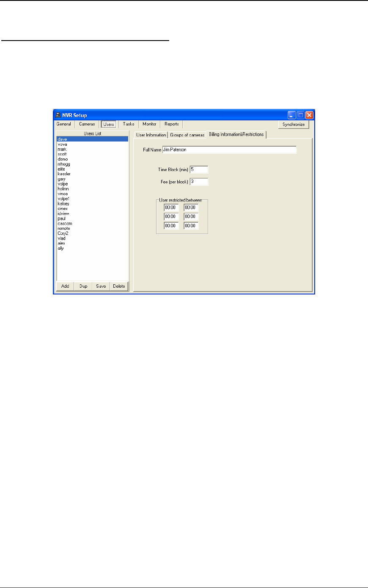Select Billing Information&Restrictions sub-tab

[236, 134]
